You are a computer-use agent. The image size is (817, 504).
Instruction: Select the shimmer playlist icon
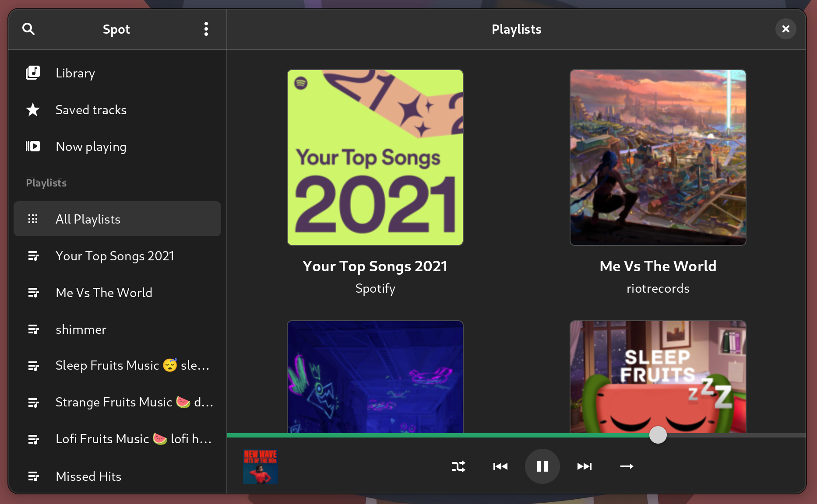pyautogui.click(x=33, y=329)
